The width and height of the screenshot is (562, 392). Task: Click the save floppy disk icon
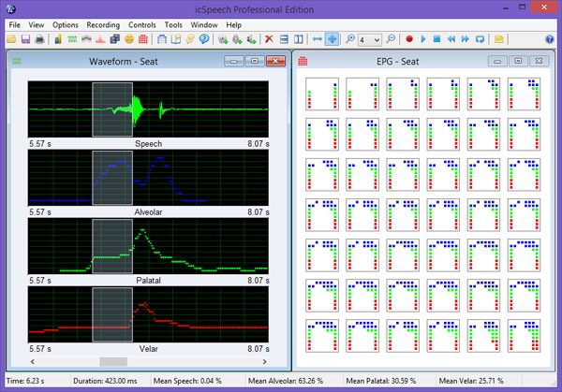click(x=25, y=39)
